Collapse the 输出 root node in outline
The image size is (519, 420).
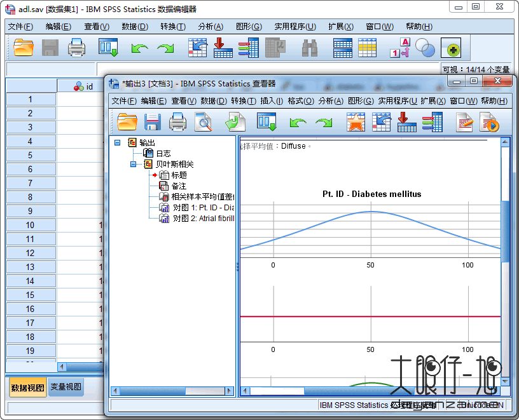(117, 142)
